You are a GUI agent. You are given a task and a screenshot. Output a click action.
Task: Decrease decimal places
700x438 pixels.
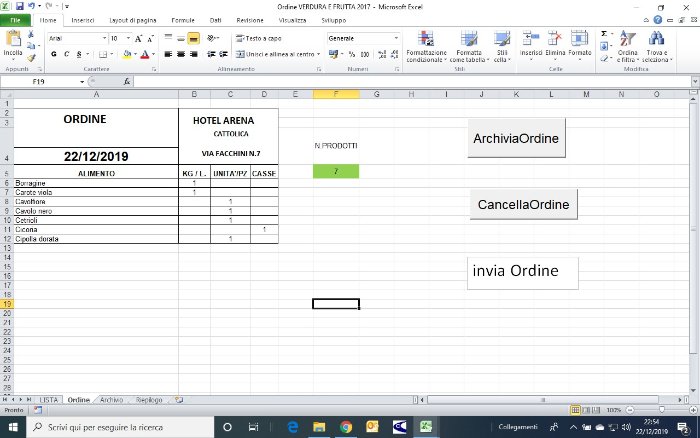pyautogui.click(x=394, y=54)
